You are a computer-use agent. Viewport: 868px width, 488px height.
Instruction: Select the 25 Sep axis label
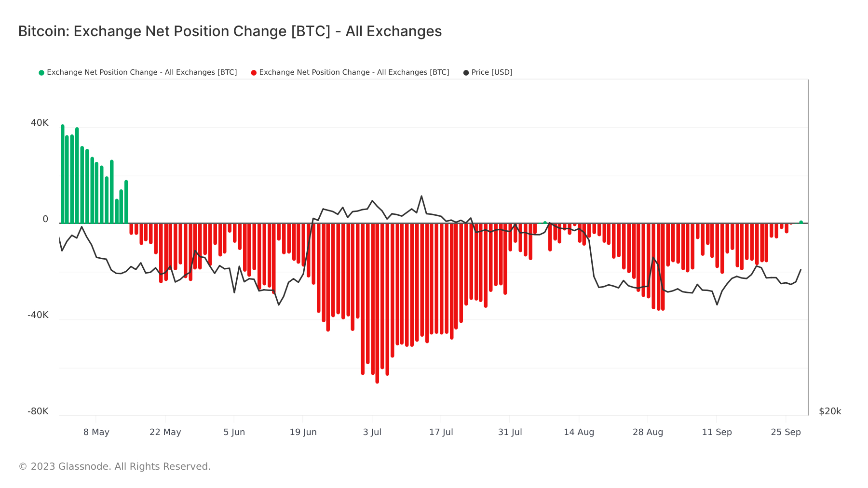tap(786, 432)
